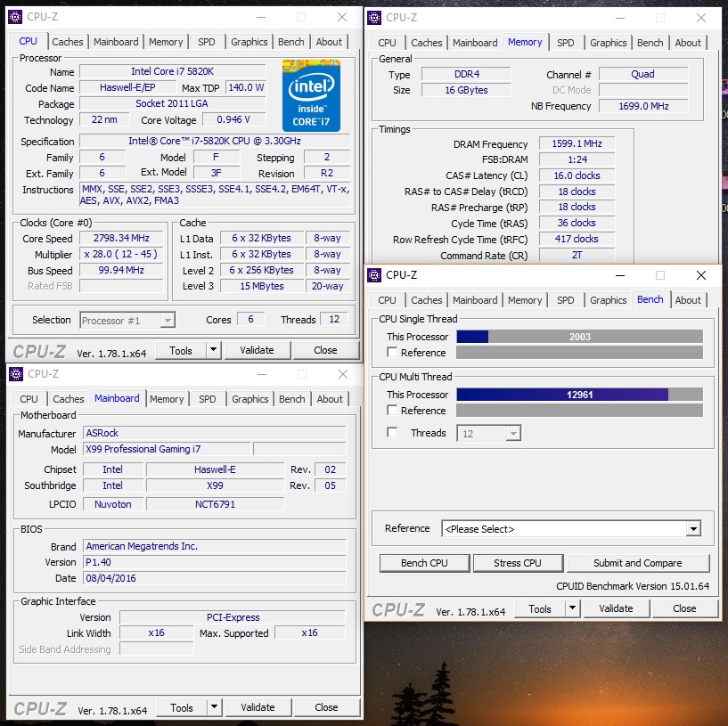
Task: Click the Name field showing Intel Core i7 5820K
Action: click(x=173, y=71)
